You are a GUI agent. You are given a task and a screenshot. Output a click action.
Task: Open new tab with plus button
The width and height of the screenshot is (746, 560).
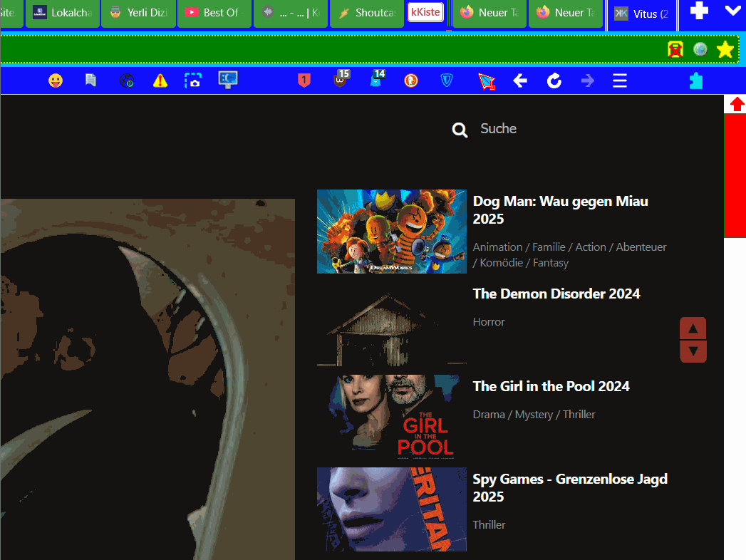point(699,12)
